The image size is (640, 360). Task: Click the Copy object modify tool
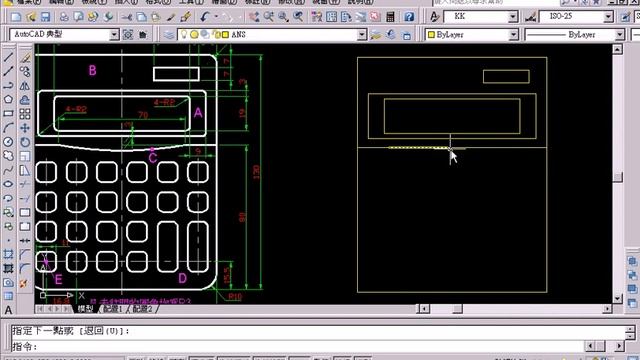(x=25, y=71)
